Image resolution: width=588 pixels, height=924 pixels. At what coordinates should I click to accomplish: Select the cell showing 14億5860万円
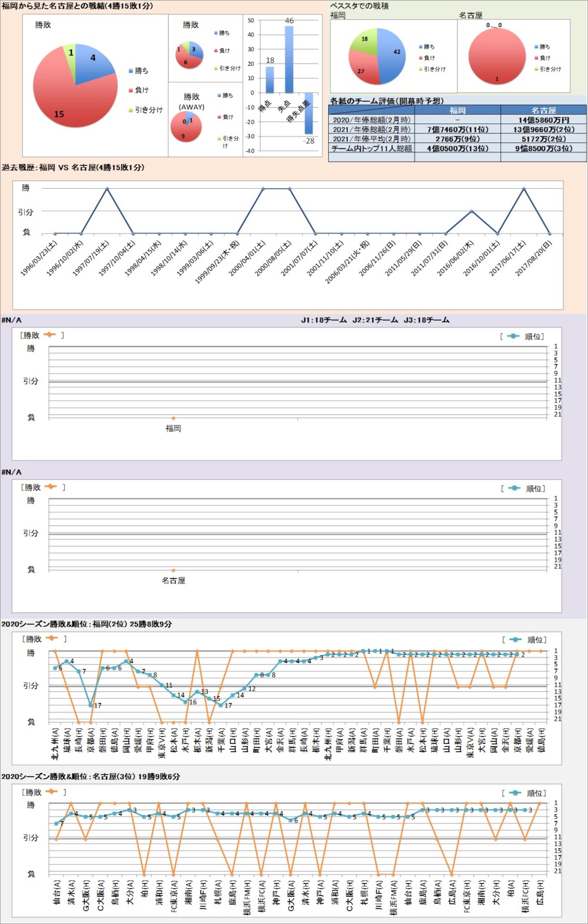pyautogui.click(x=543, y=120)
